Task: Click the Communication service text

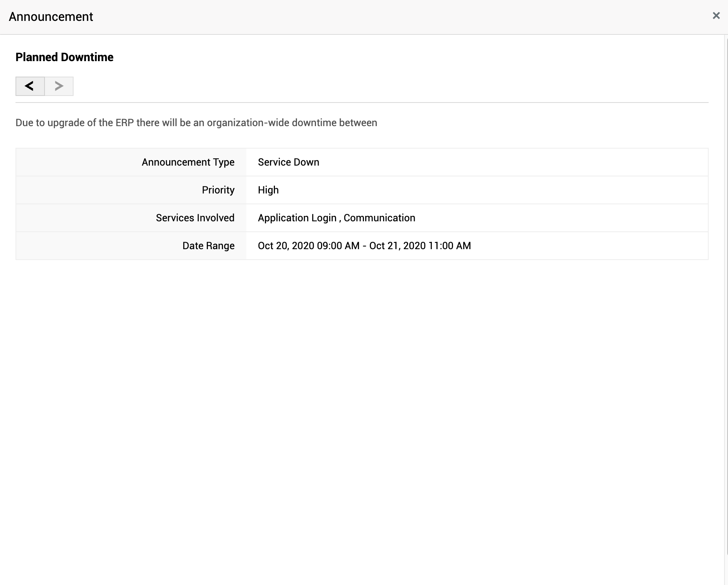Action: [379, 218]
